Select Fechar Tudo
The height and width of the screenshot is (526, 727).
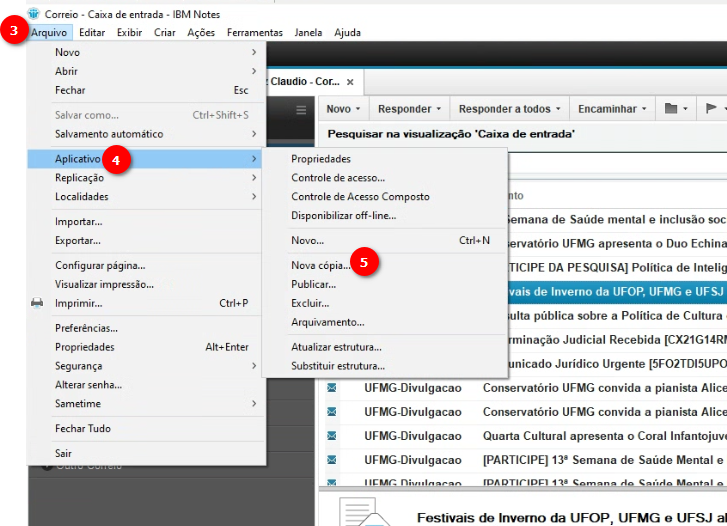[x=147, y=429]
